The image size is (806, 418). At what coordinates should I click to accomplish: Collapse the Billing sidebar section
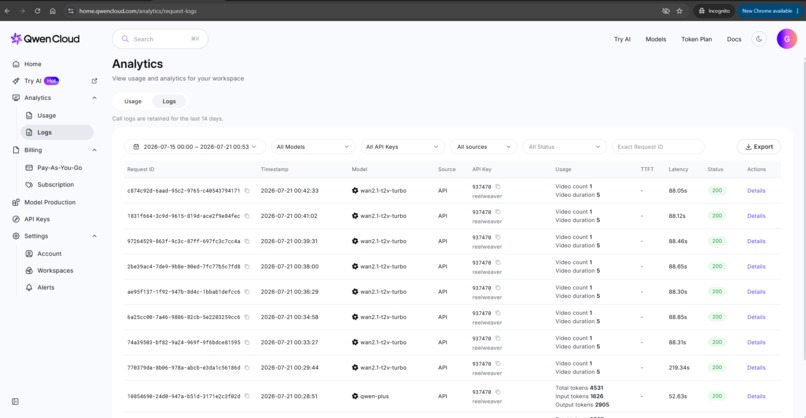click(94, 150)
